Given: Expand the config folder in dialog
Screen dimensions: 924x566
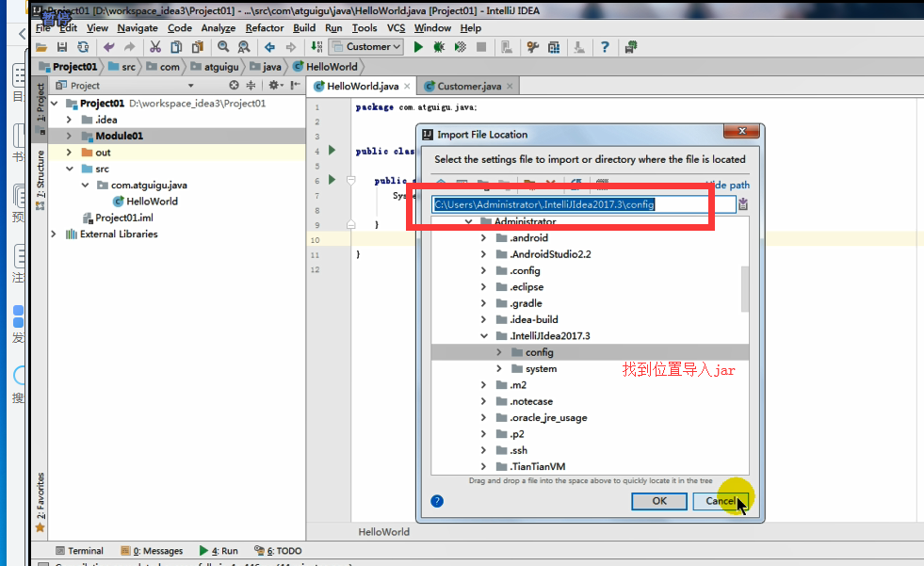Looking at the screenshot, I should point(499,352).
